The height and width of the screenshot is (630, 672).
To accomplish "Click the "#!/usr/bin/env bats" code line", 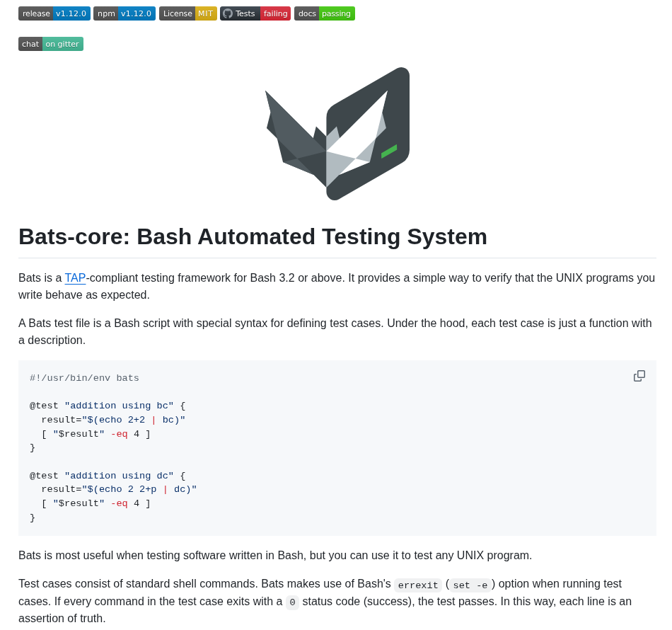I will [x=84, y=378].
